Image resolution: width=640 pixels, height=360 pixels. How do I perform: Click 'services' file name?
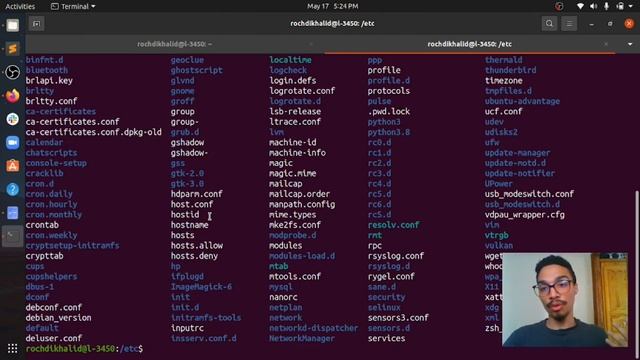386,338
